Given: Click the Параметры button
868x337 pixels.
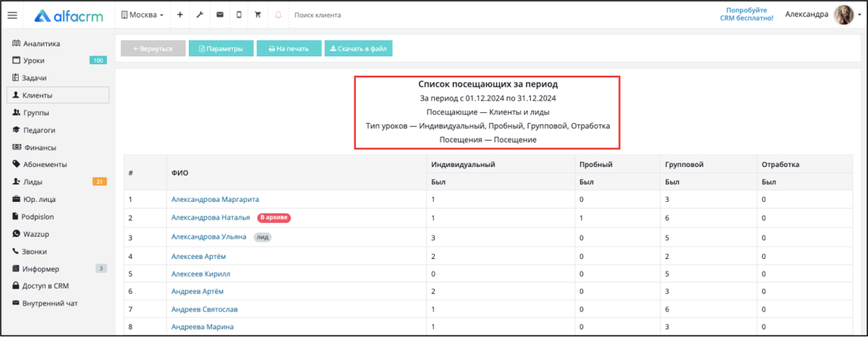Looking at the screenshot, I should pos(221,48).
